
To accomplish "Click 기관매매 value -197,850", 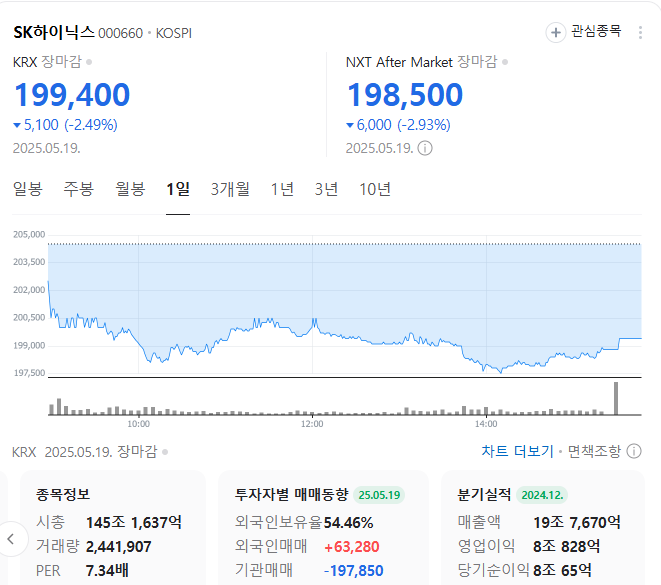I will 353,571.
